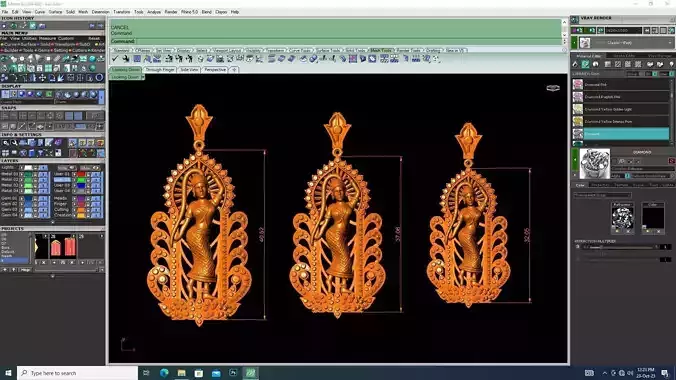676x380 pixels.
Task: Click Reset in the Main Menu panel
Action: pyautogui.click(x=94, y=38)
